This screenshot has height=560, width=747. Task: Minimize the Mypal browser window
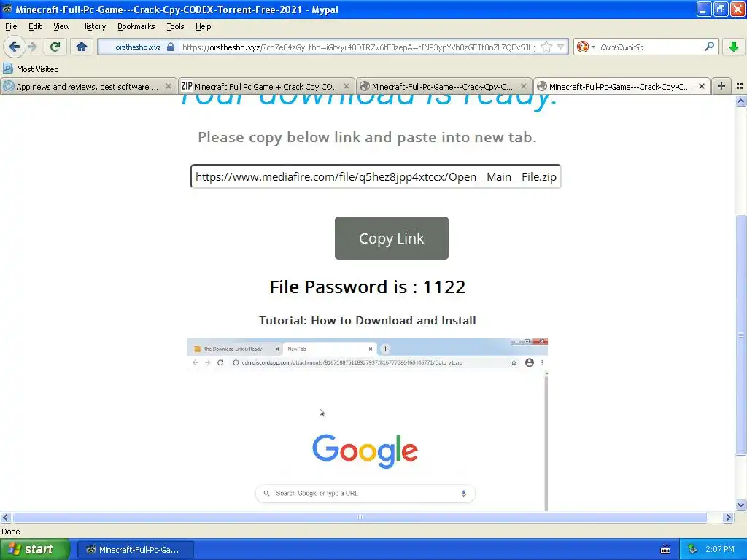pos(704,9)
